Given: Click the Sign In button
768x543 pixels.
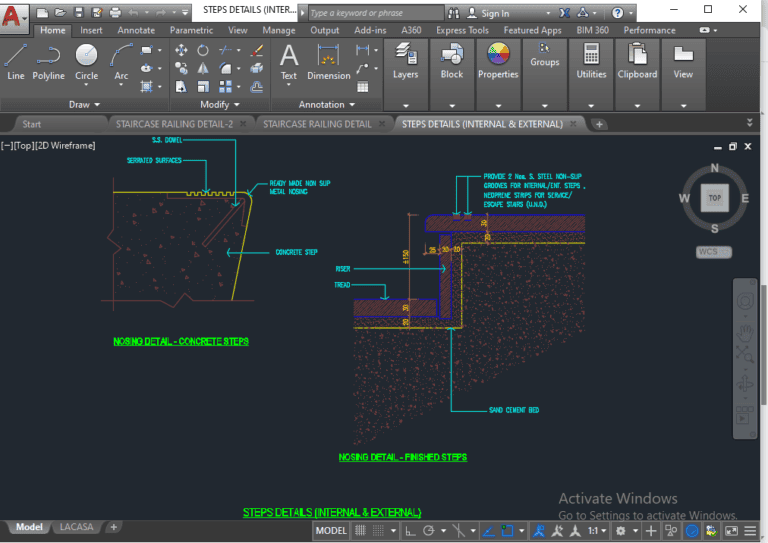Looking at the screenshot, I should tap(489, 13).
